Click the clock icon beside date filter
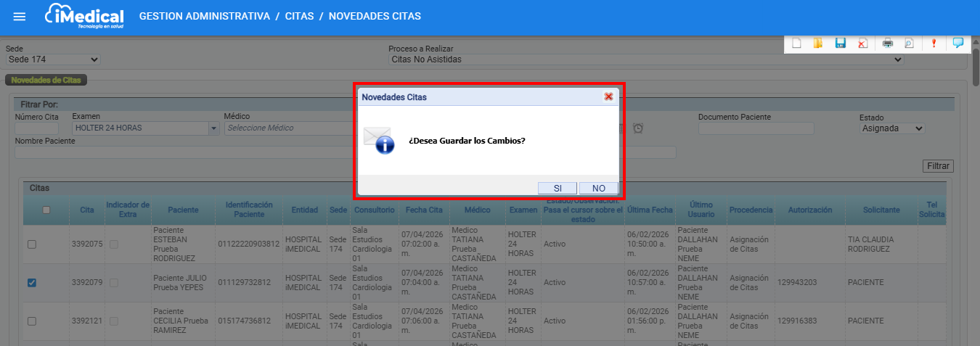 coord(638,128)
